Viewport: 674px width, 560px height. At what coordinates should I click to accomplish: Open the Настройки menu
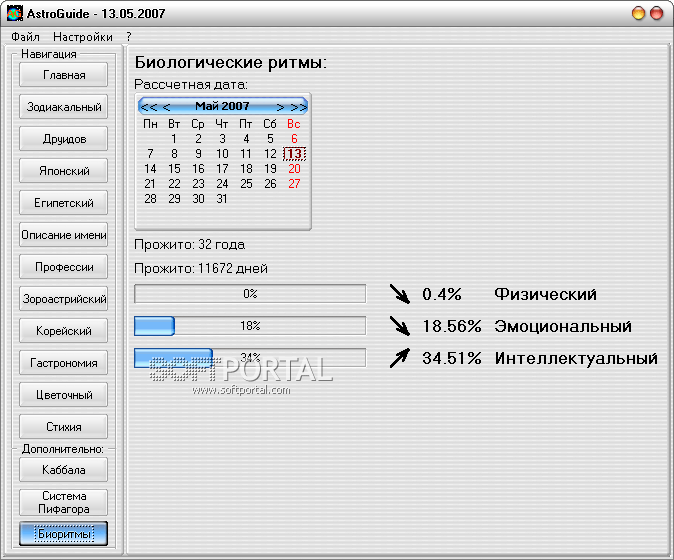click(x=83, y=37)
